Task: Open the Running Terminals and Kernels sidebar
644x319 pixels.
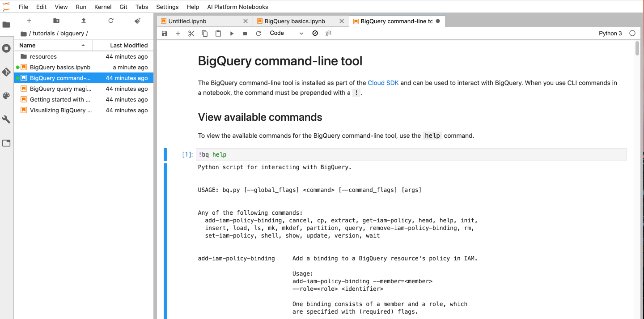Action: pyautogui.click(x=6, y=48)
